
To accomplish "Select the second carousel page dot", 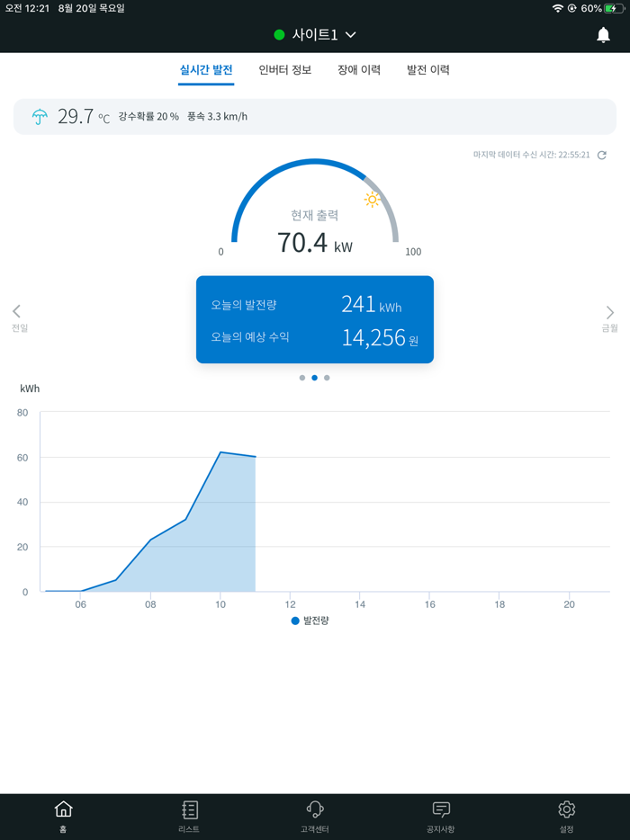I will (315, 378).
